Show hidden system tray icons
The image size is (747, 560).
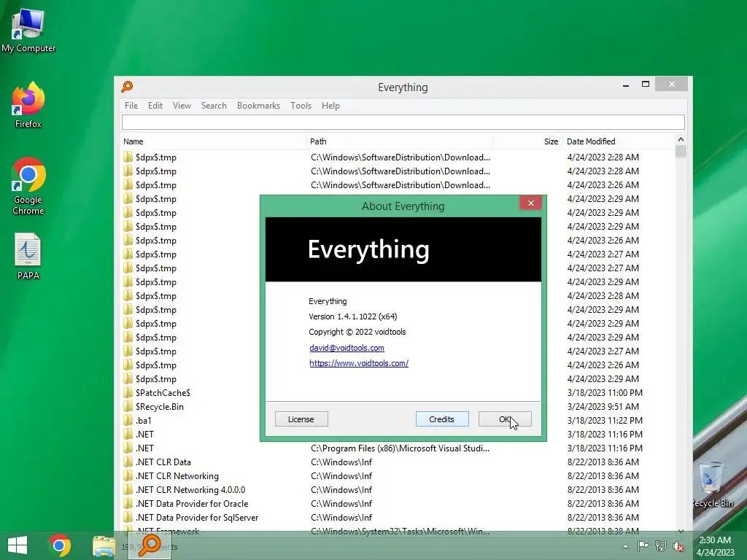pyautogui.click(x=625, y=546)
